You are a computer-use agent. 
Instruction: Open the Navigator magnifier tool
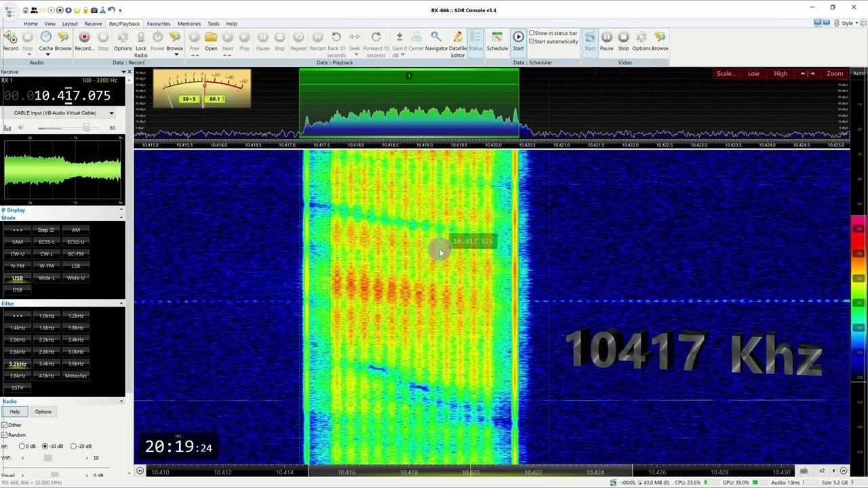click(437, 41)
